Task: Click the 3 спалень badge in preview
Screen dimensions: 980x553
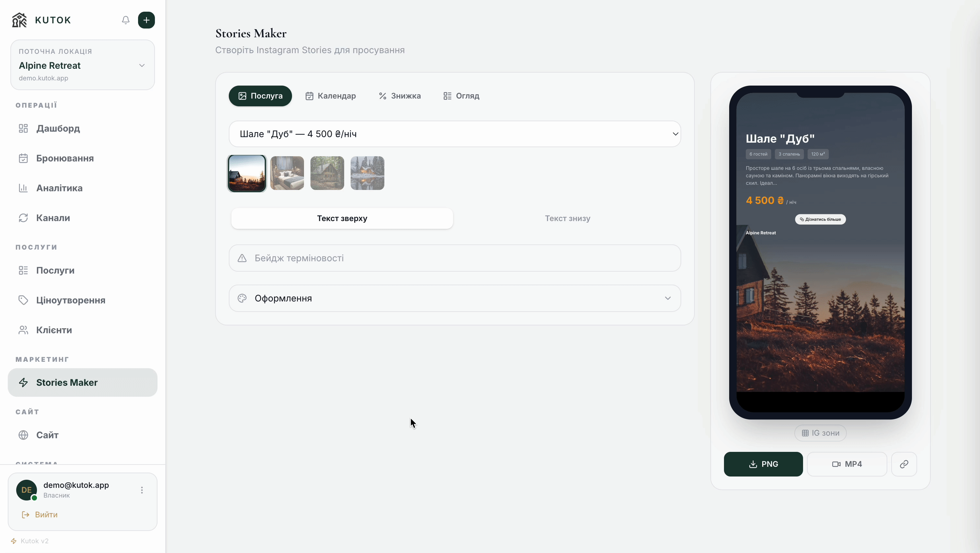Action: (789, 154)
